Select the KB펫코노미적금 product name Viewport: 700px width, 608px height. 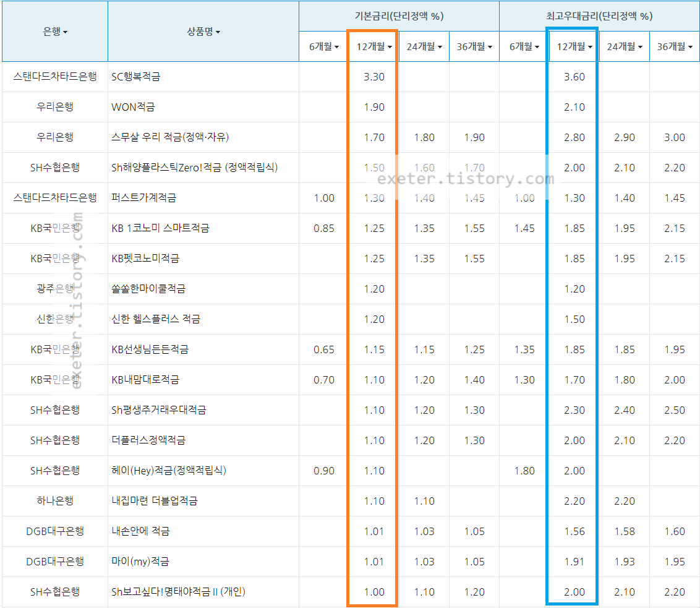[x=145, y=259]
